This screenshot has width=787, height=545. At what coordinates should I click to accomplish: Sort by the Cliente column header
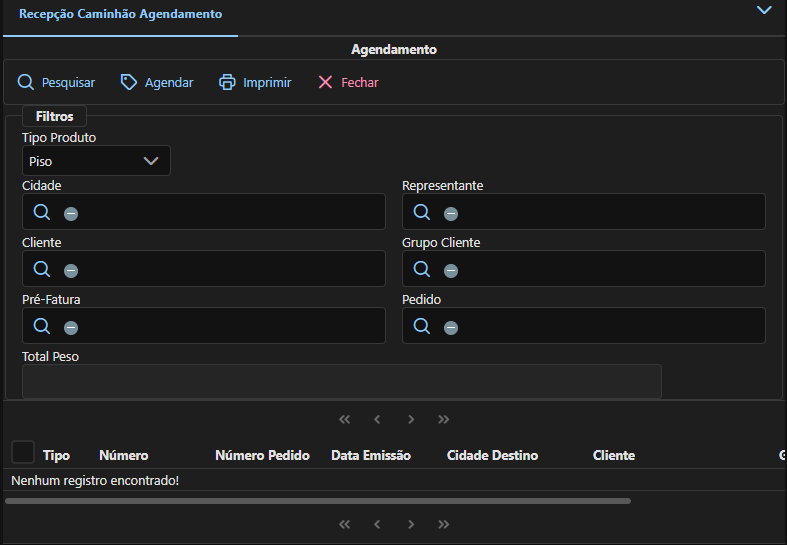pos(614,455)
